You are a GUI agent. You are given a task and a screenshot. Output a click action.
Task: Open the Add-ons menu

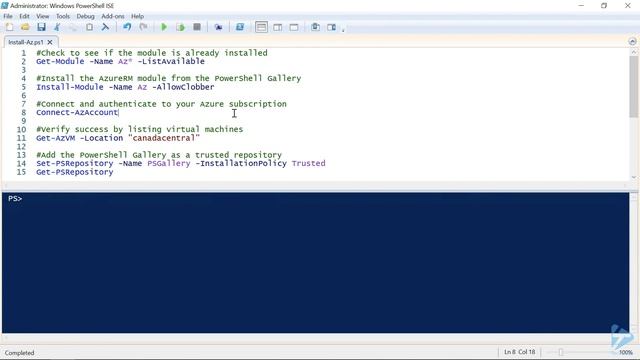click(113, 16)
